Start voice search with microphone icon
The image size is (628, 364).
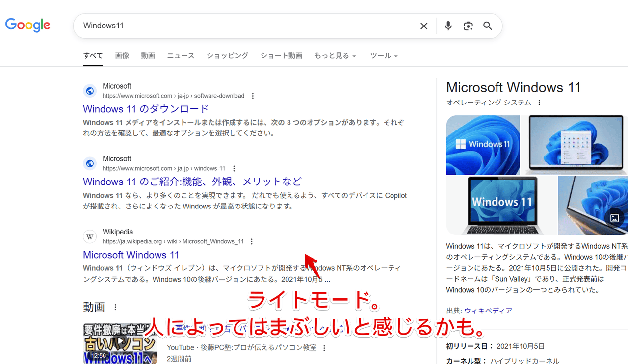(448, 26)
